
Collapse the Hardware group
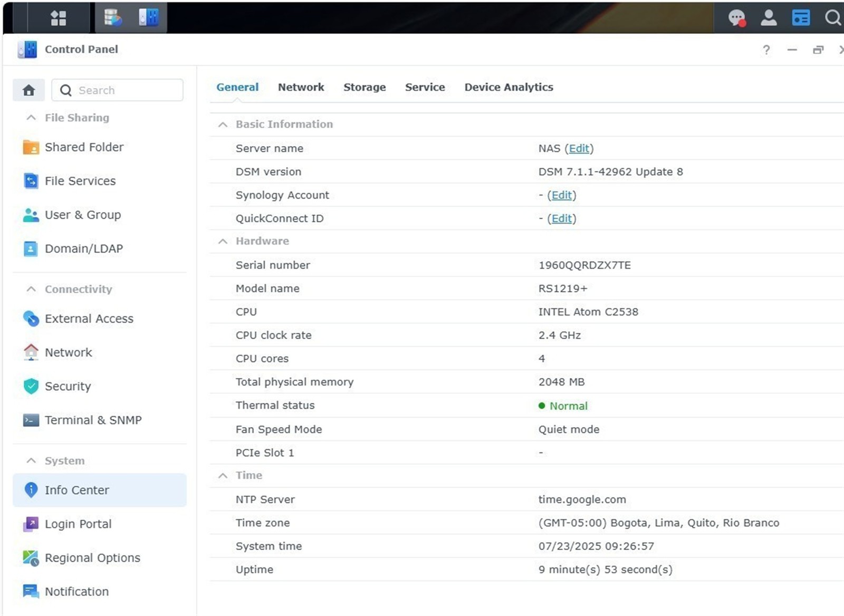coord(223,241)
